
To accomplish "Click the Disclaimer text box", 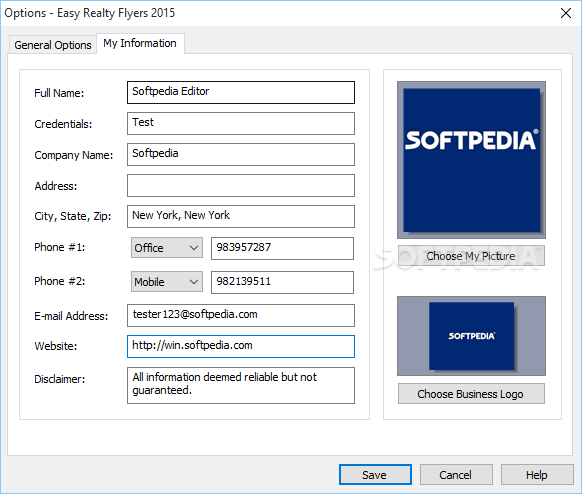I will pyautogui.click(x=241, y=385).
